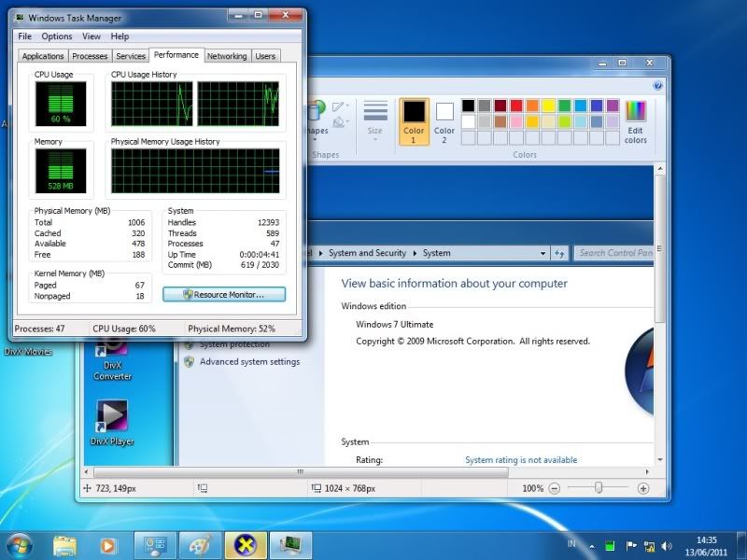Launch Windows Media Player from taskbar
Screen dimensions: 747x560
click(x=108, y=546)
